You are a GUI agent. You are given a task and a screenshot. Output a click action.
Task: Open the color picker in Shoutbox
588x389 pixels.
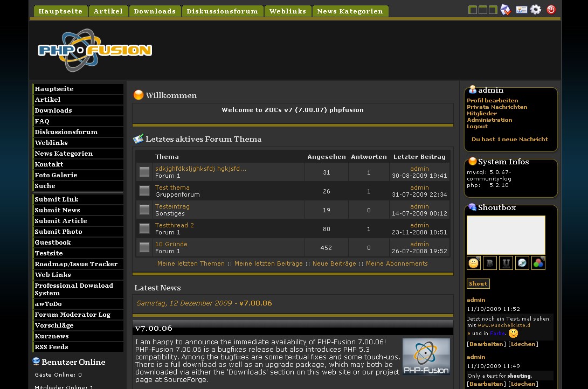tap(538, 263)
